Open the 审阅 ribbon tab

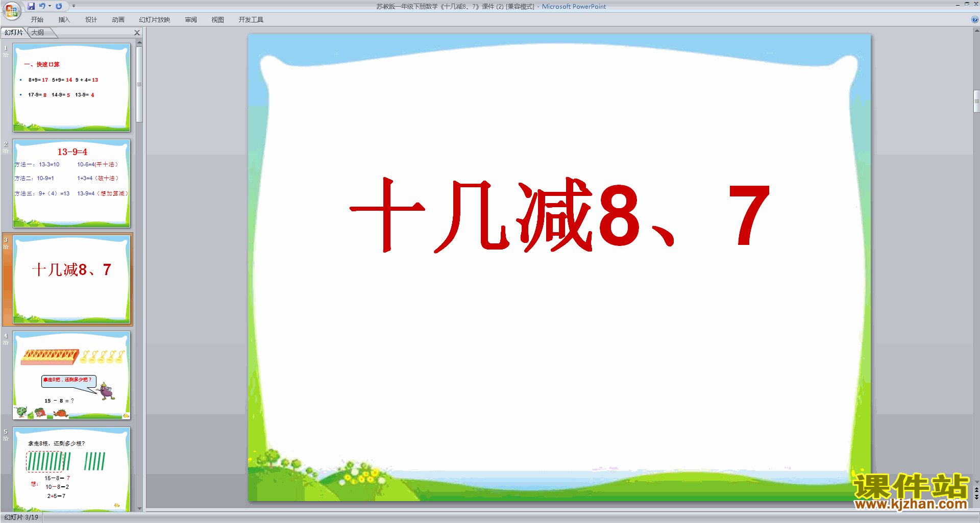pyautogui.click(x=191, y=20)
